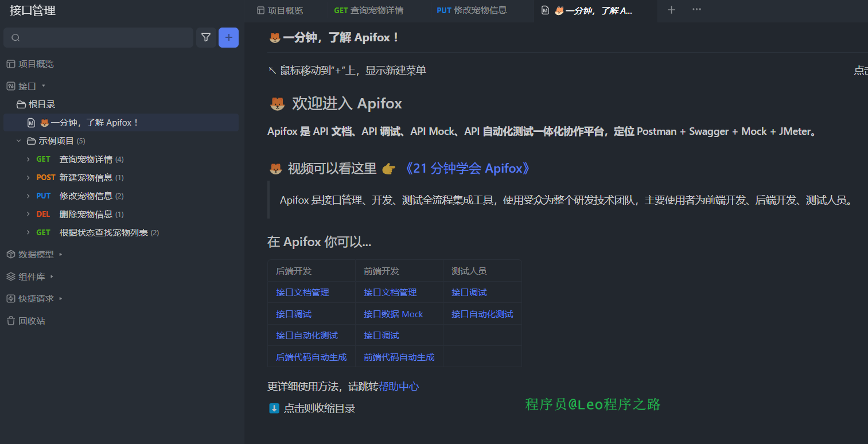Toggle the arrow next to 接口

click(44, 86)
